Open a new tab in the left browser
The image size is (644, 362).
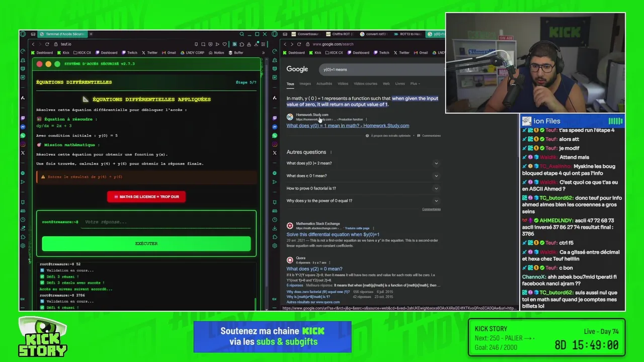91,34
